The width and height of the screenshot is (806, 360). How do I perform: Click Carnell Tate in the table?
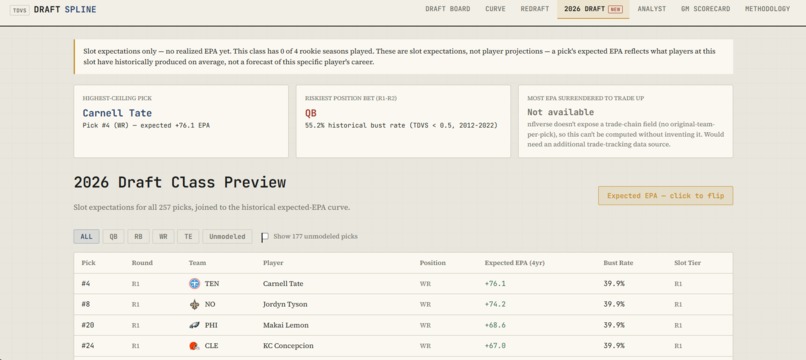point(283,284)
